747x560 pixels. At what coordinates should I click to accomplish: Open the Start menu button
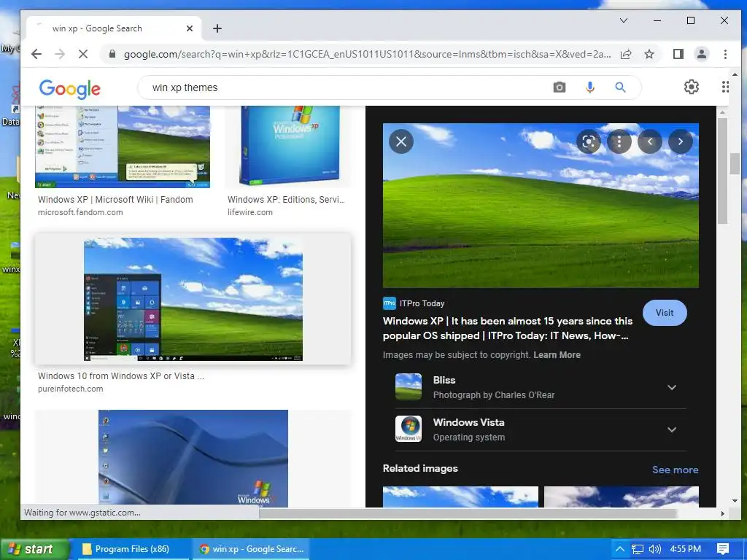coord(34,549)
